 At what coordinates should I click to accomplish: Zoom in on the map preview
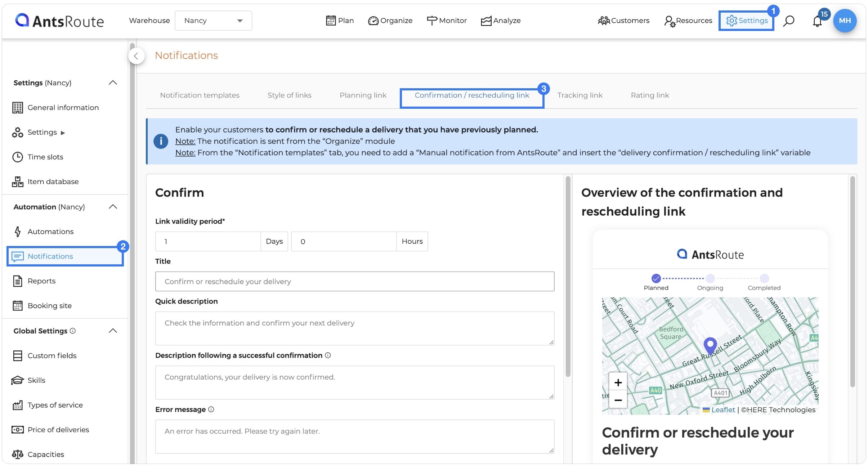[618, 382]
